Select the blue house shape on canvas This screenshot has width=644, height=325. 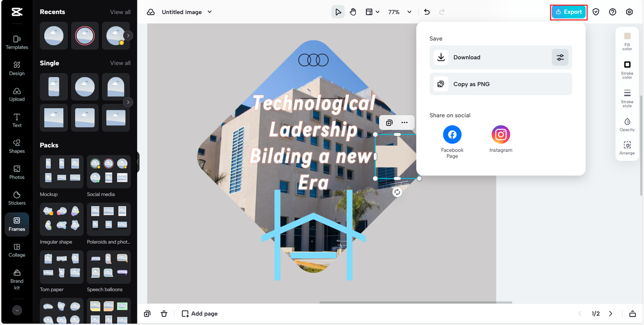(x=313, y=235)
